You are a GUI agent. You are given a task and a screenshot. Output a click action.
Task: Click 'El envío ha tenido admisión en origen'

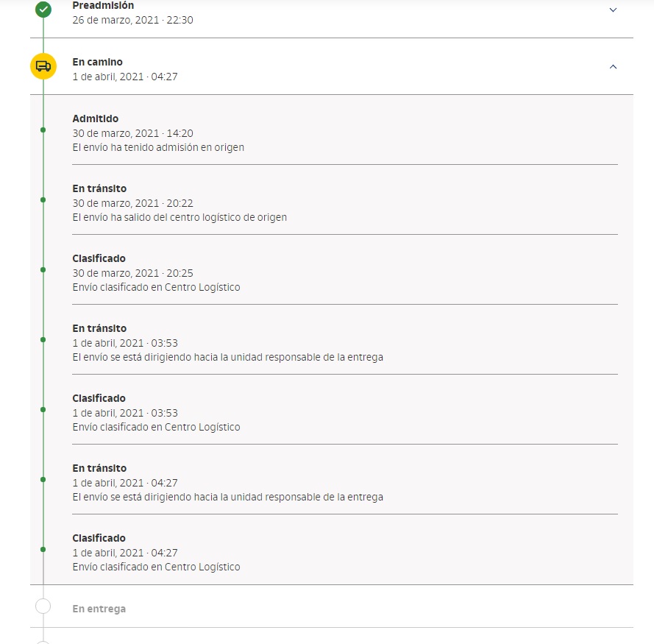click(x=158, y=147)
